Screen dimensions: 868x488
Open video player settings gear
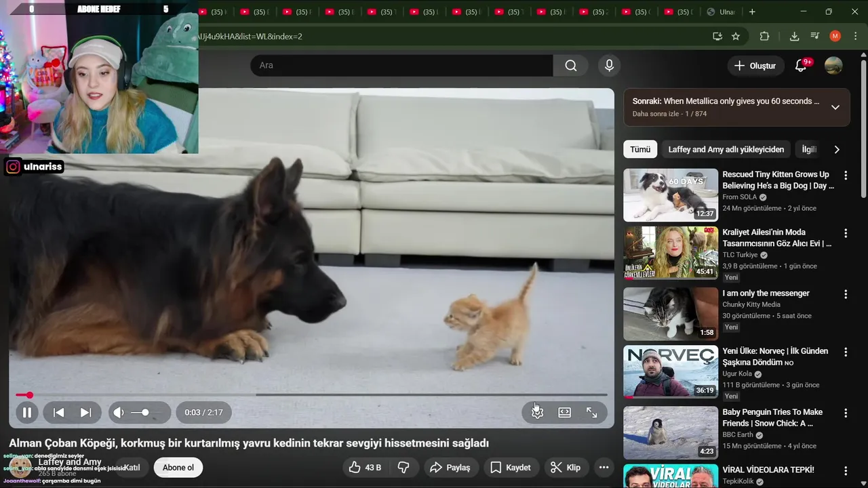[537, 412]
